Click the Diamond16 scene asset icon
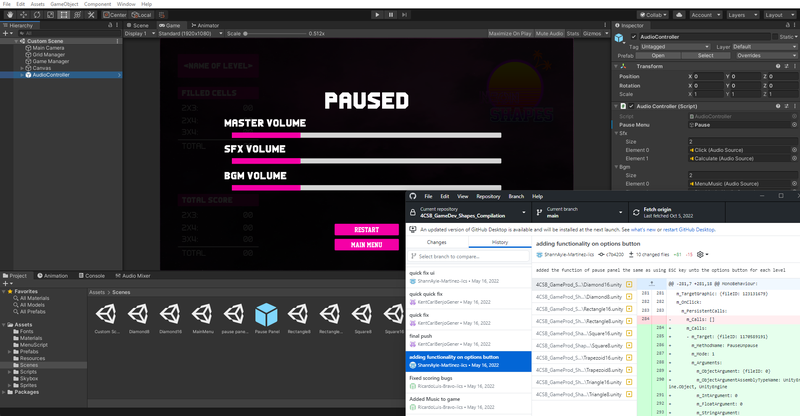The width and height of the screenshot is (800, 416). click(171, 313)
